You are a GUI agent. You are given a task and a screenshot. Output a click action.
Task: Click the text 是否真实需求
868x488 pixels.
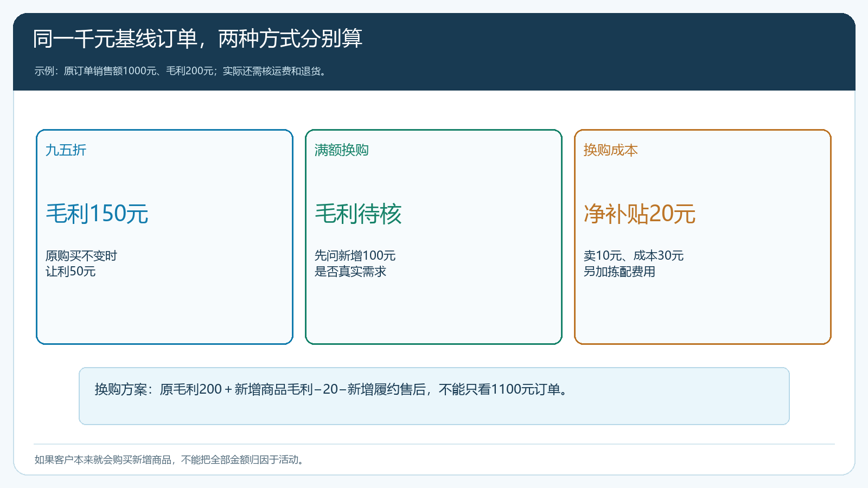click(350, 272)
